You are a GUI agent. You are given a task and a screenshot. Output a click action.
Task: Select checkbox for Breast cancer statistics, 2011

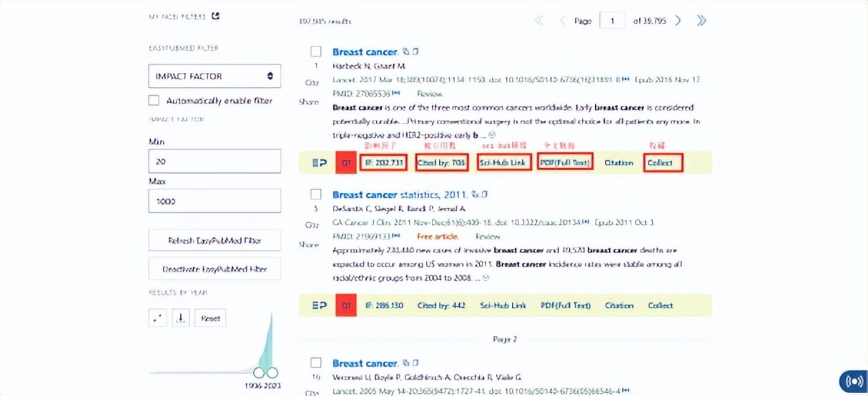pos(316,194)
